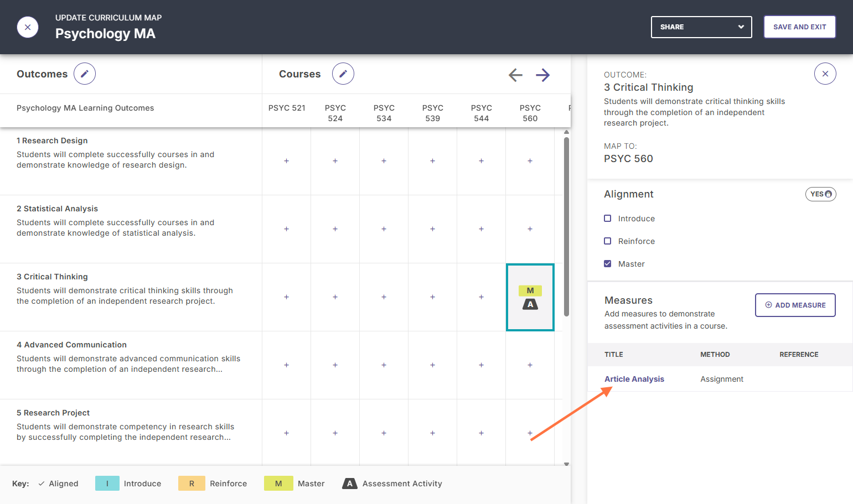Screen dimensions: 853x504
Task: Add alignment for Research Project in PSYC 544
Action: (x=481, y=433)
